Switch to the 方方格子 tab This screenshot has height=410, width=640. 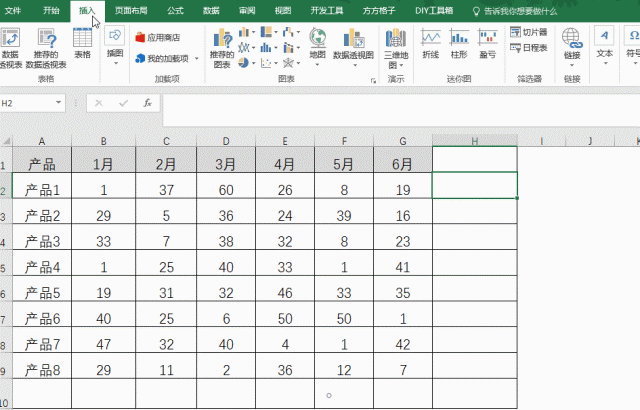[x=379, y=11]
